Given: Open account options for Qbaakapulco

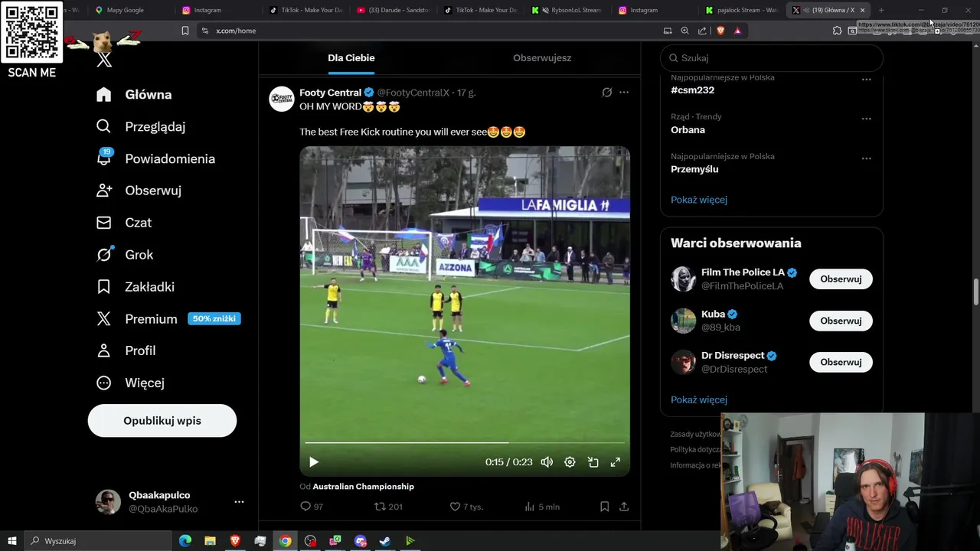Looking at the screenshot, I should coord(239,502).
